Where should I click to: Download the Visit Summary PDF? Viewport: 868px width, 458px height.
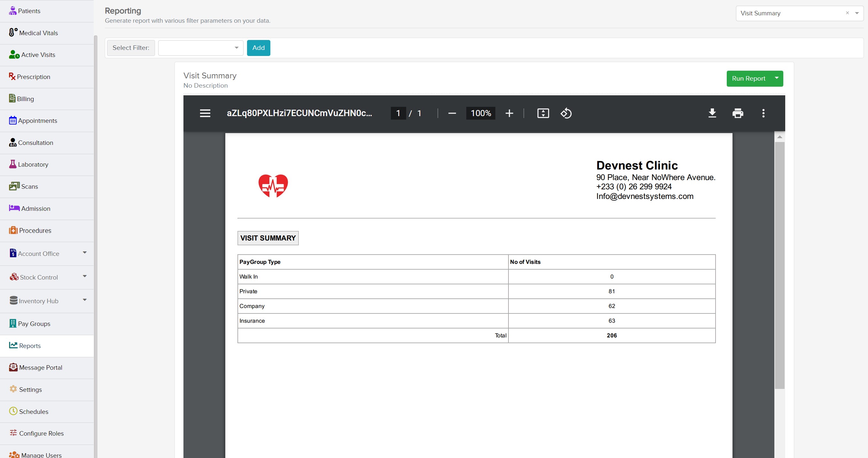(x=712, y=113)
